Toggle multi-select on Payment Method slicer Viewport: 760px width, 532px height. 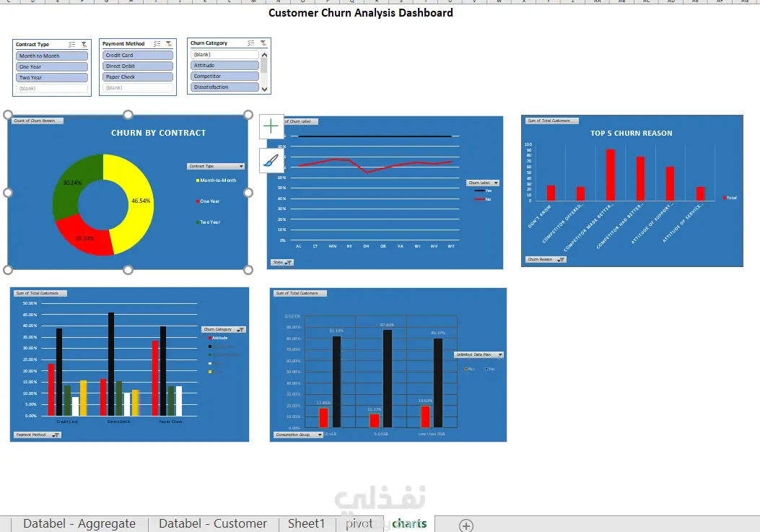pos(157,43)
